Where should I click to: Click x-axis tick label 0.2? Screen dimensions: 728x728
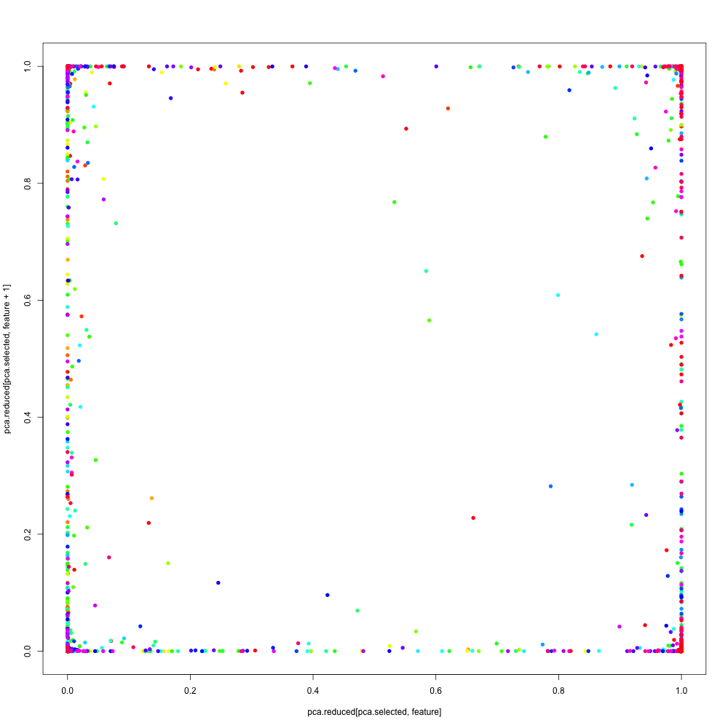pyautogui.click(x=190, y=687)
